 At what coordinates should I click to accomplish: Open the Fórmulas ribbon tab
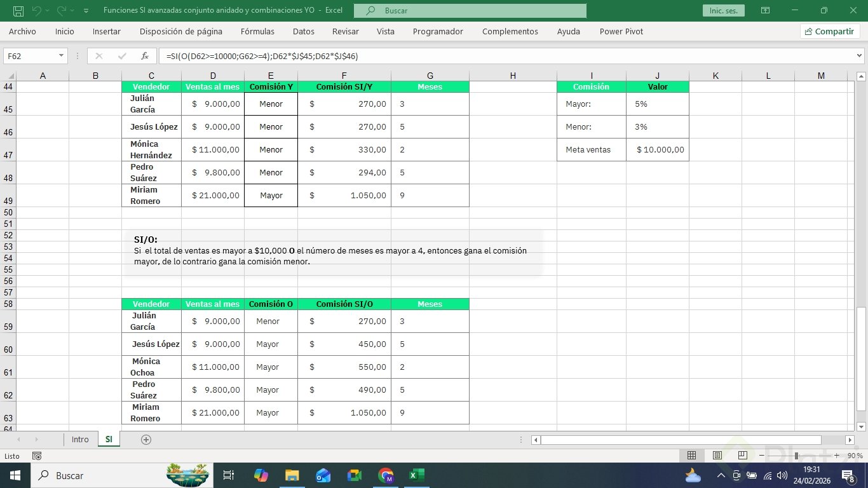[x=257, y=31]
